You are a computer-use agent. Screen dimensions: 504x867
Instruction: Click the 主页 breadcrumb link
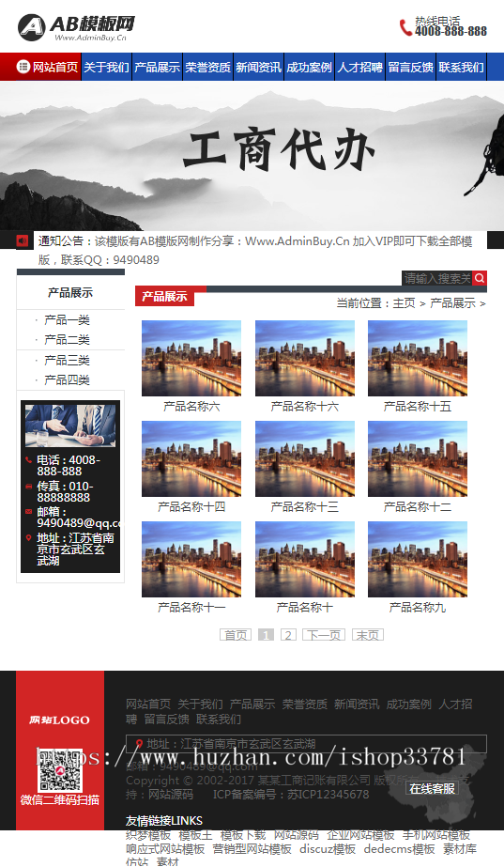pyautogui.click(x=404, y=303)
